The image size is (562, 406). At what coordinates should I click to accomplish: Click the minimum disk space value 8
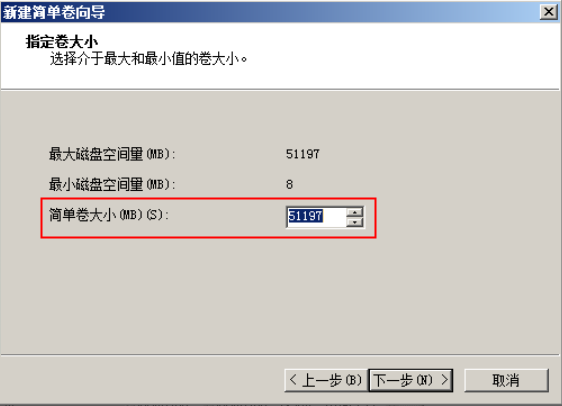tap(290, 185)
